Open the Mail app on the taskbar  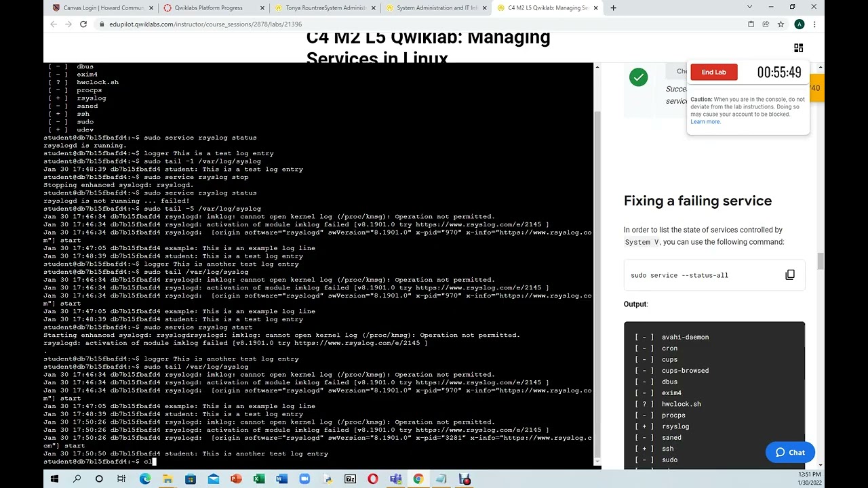[214, 479]
